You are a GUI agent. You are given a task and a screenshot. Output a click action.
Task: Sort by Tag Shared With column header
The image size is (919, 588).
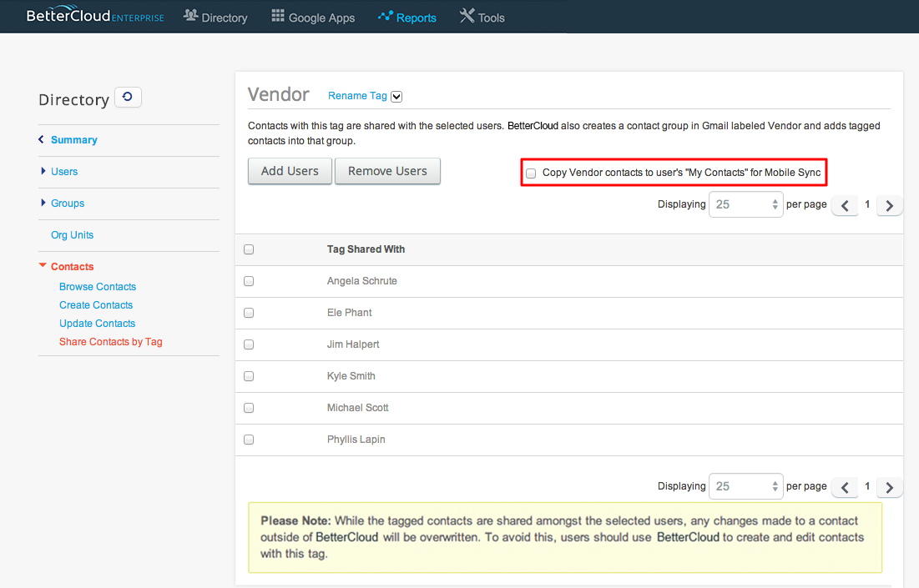366,249
